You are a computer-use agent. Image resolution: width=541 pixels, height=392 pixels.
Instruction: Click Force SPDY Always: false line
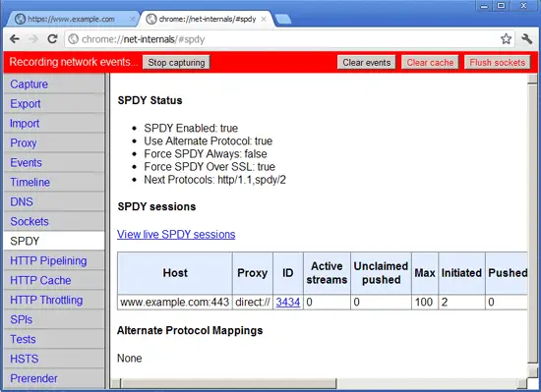click(x=206, y=153)
